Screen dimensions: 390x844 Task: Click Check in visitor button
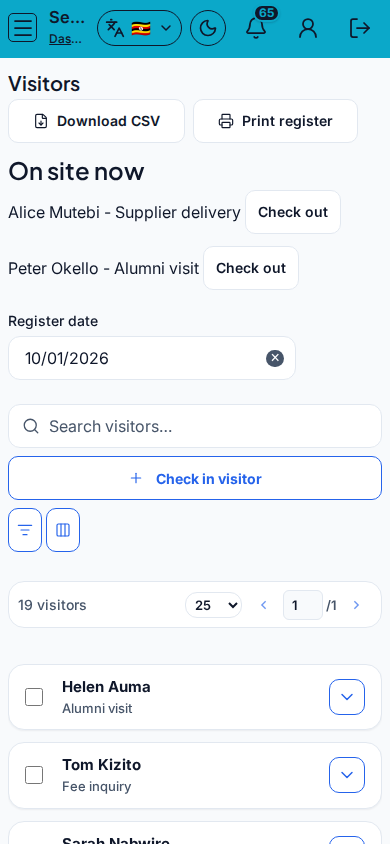click(195, 479)
